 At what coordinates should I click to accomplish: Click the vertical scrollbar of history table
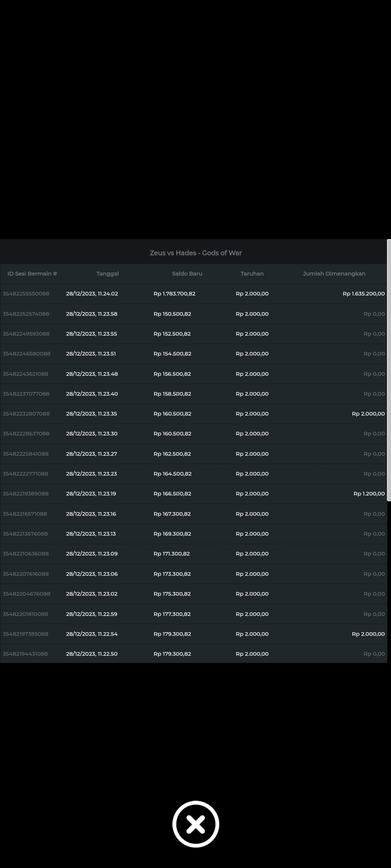389,370
